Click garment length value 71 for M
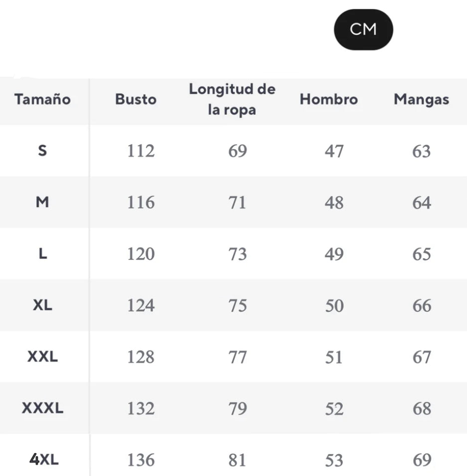Viewport: 467px width, 476px height. pos(237,203)
